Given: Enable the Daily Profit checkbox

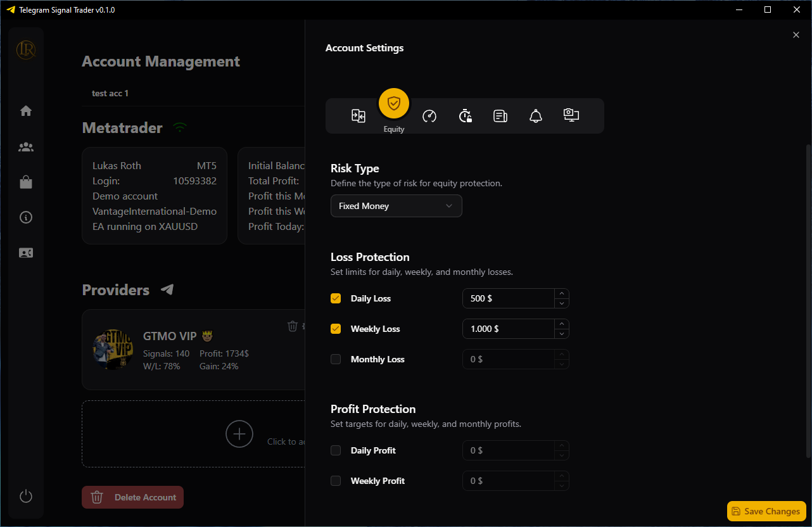Looking at the screenshot, I should pos(336,450).
